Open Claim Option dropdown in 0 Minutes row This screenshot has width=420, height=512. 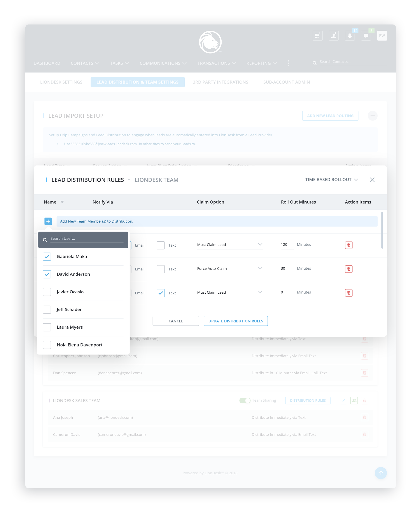[x=230, y=292]
